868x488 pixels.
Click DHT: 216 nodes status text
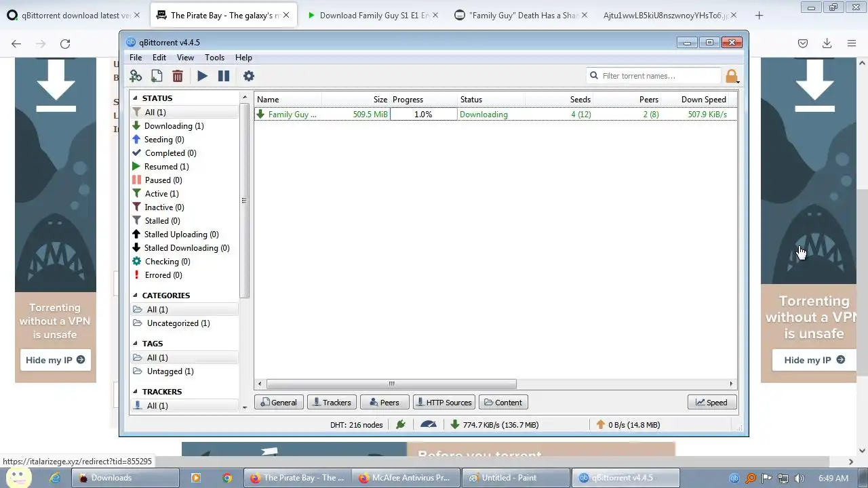[x=356, y=424]
